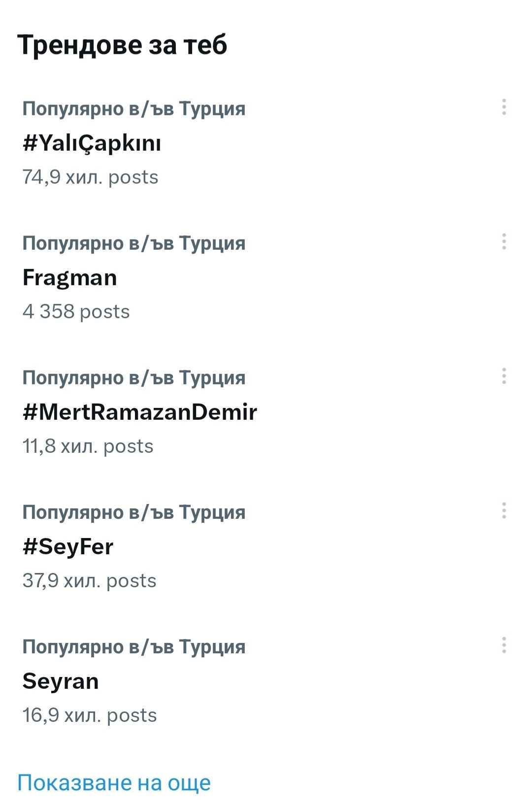Viewport: 532px width, 810px height.
Task: Open the #YalıÇapkını trending hashtag
Action: 92,143
